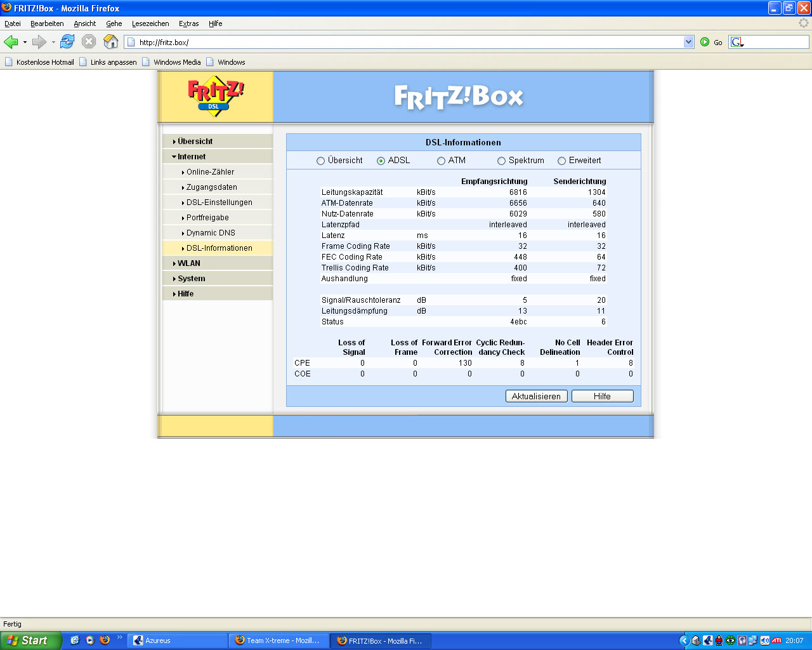This screenshot has width=812, height=650.
Task: Open the address bar URL dropdown
Action: [689, 42]
